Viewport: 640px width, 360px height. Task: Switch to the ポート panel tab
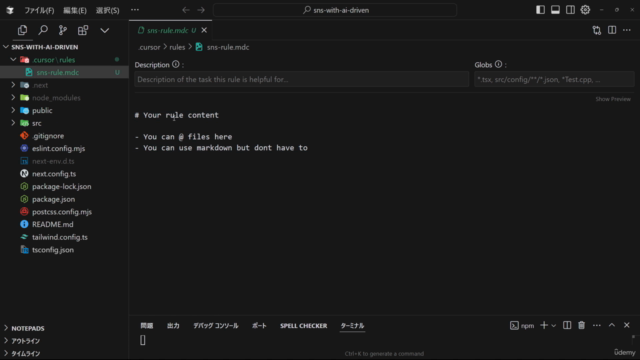point(259,326)
